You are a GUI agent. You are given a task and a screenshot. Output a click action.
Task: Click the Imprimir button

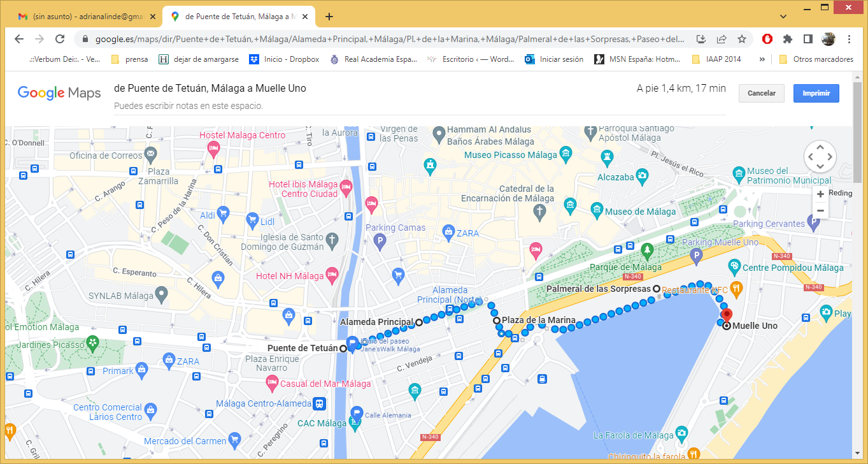[x=816, y=93]
